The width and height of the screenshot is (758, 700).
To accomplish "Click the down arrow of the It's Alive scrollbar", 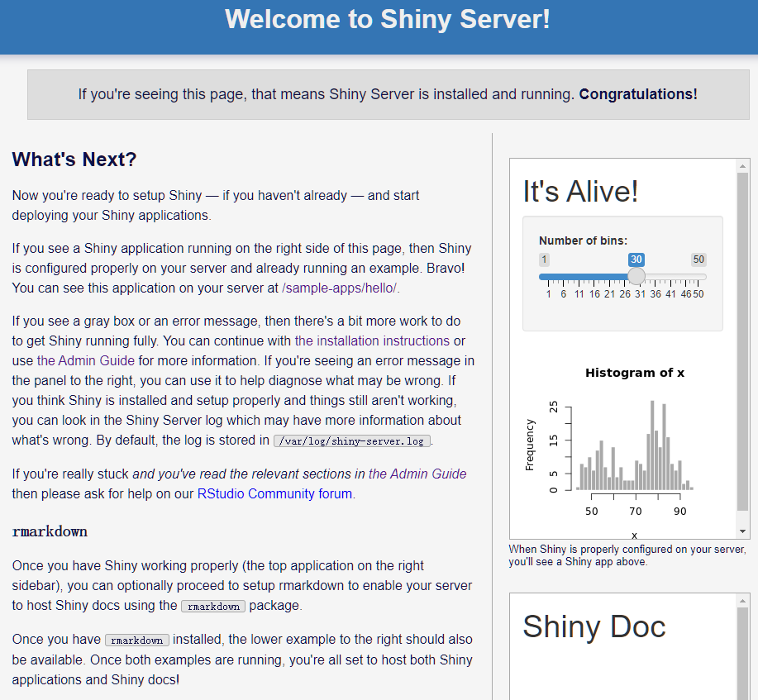I will [742, 531].
